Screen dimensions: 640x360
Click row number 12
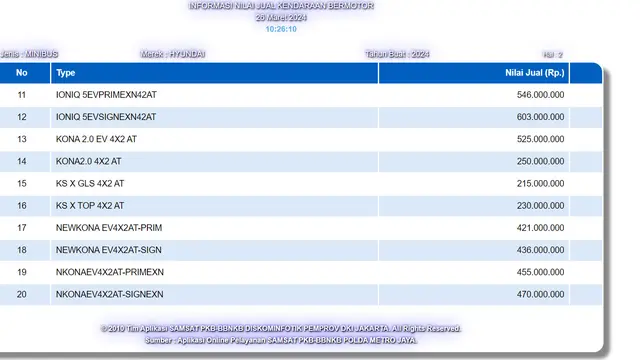[x=22, y=117]
